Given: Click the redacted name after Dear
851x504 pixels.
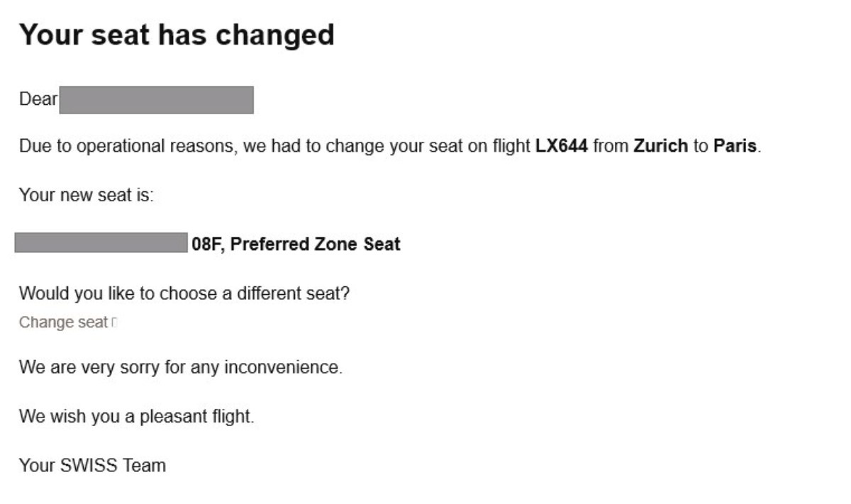Looking at the screenshot, I should [157, 100].
